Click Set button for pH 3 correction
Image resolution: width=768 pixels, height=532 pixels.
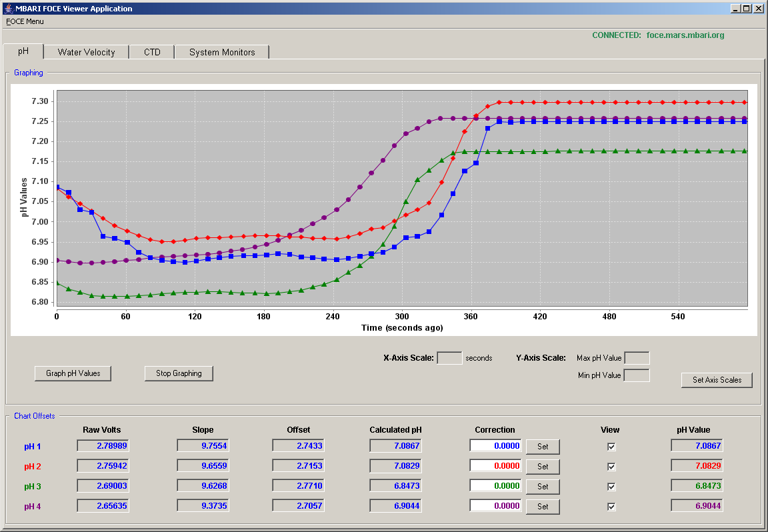543,487
